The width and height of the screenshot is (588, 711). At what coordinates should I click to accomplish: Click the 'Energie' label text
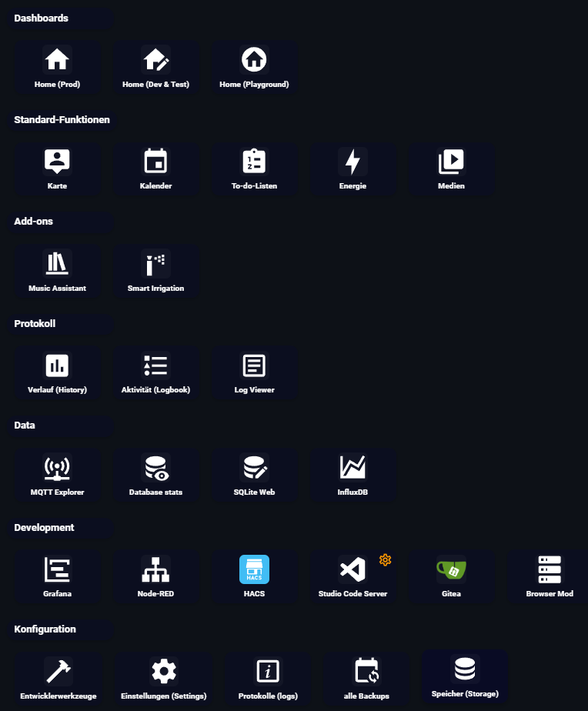click(x=352, y=186)
